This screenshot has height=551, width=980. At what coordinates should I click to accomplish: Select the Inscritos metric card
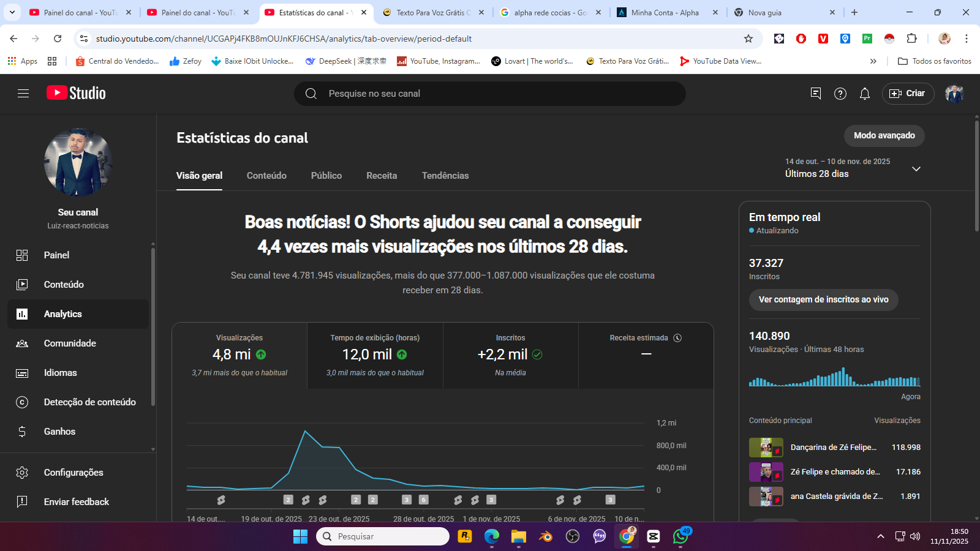510,356
